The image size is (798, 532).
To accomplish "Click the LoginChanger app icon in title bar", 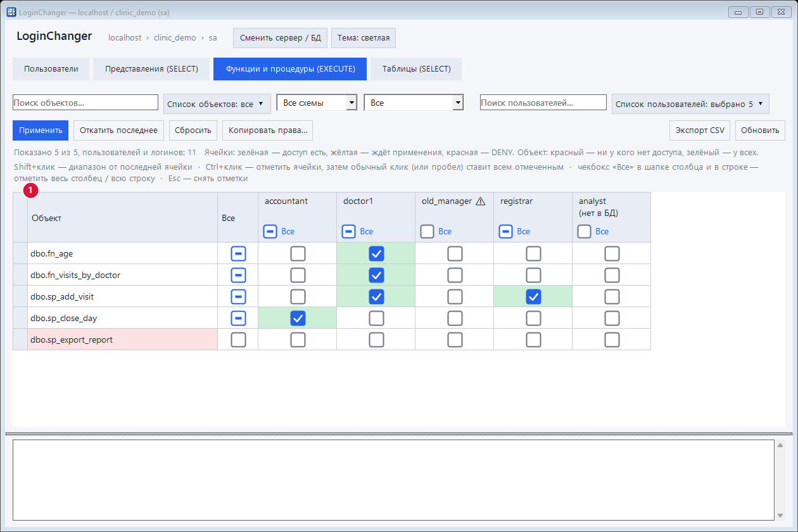I will pyautogui.click(x=11, y=12).
